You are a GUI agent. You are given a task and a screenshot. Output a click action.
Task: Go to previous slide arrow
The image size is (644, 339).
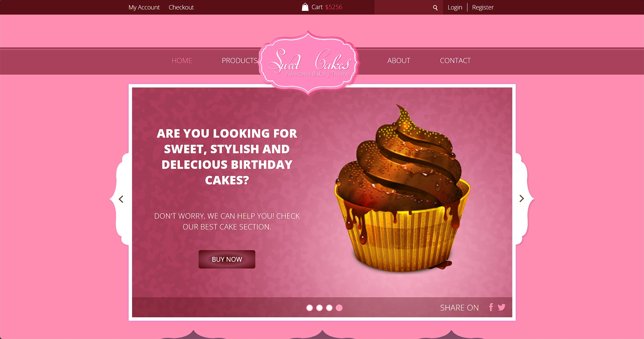[121, 199]
